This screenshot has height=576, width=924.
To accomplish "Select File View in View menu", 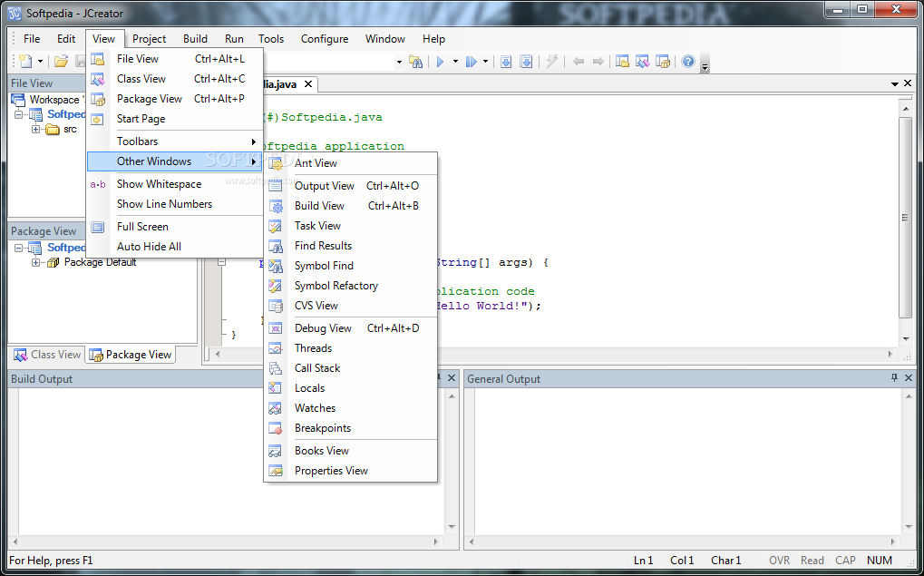I will click(x=174, y=59).
